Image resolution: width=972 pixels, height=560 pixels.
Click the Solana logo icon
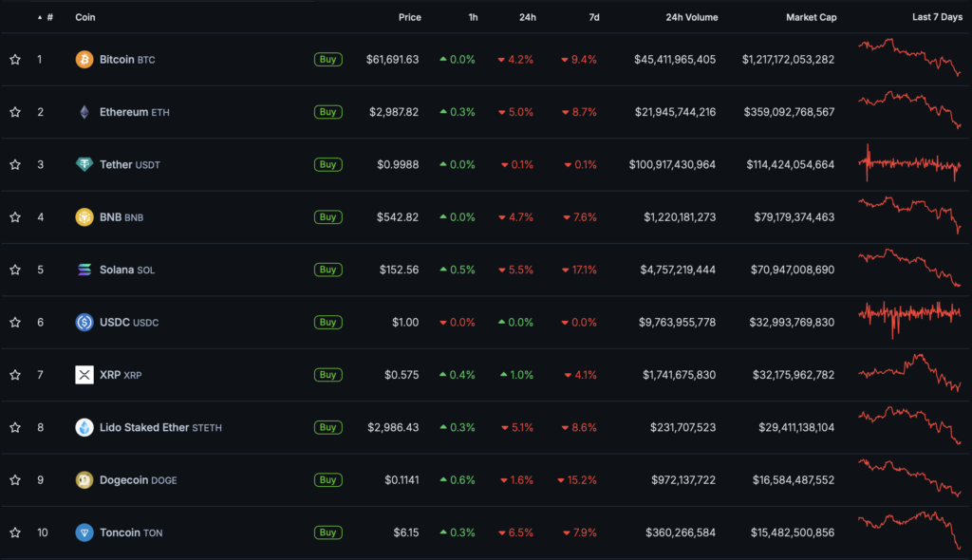point(84,270)
